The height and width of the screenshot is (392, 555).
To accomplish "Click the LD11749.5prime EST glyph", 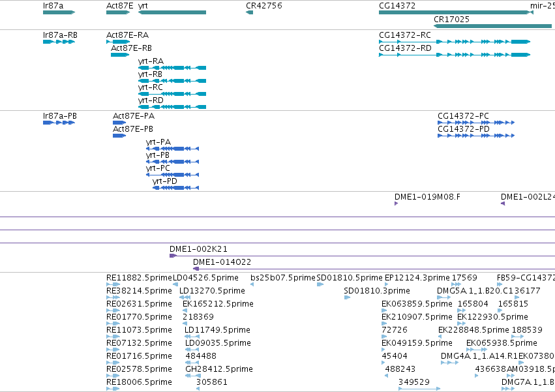I will (192, 337).
